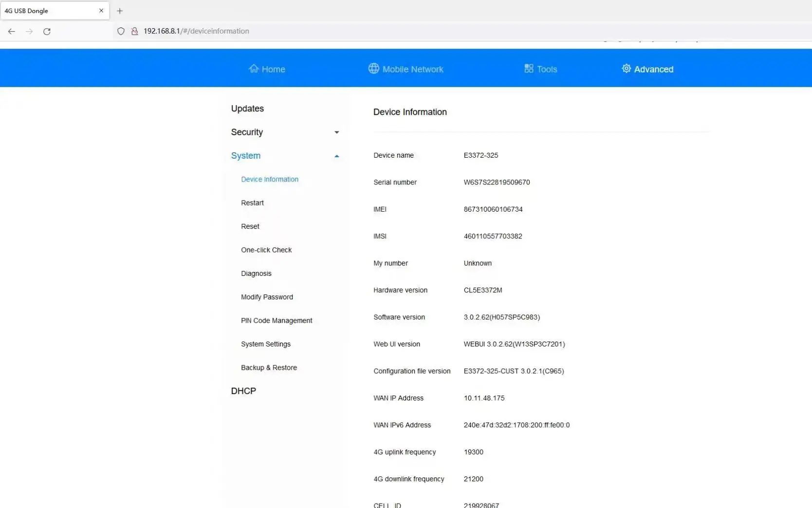Expand the Security menu arrow
This screenshot has width=812, height=508.
pyautogui.click(x=336, y=132)
